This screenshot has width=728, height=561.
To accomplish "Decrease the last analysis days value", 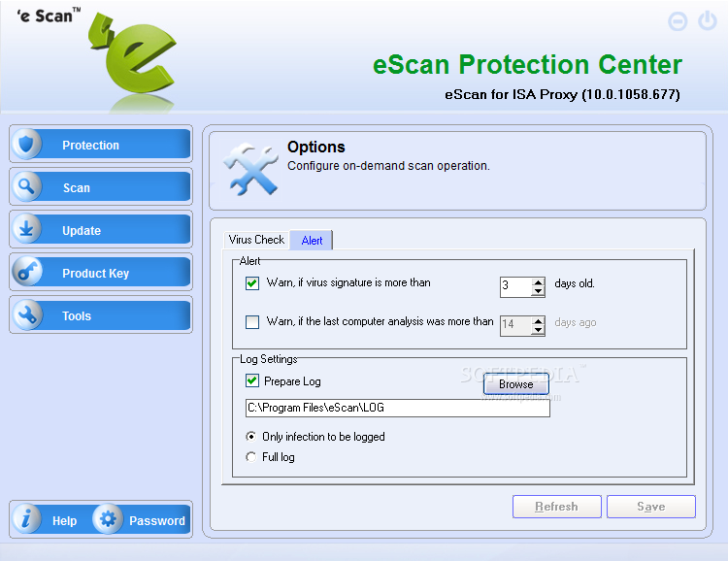I will pos(538,331).
